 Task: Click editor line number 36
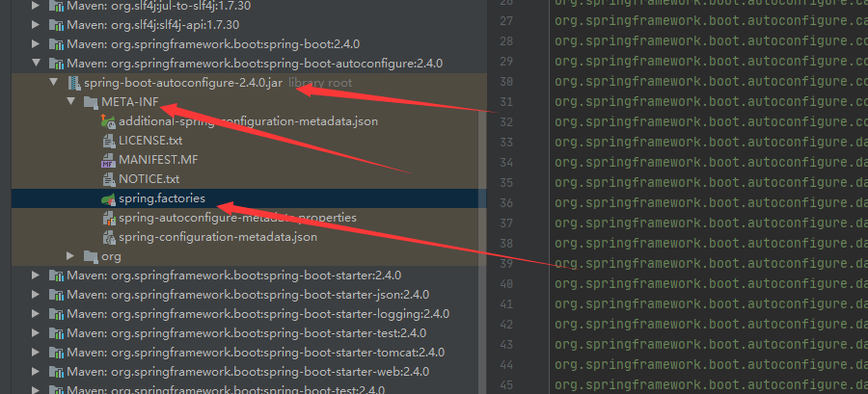coord(506,203)
